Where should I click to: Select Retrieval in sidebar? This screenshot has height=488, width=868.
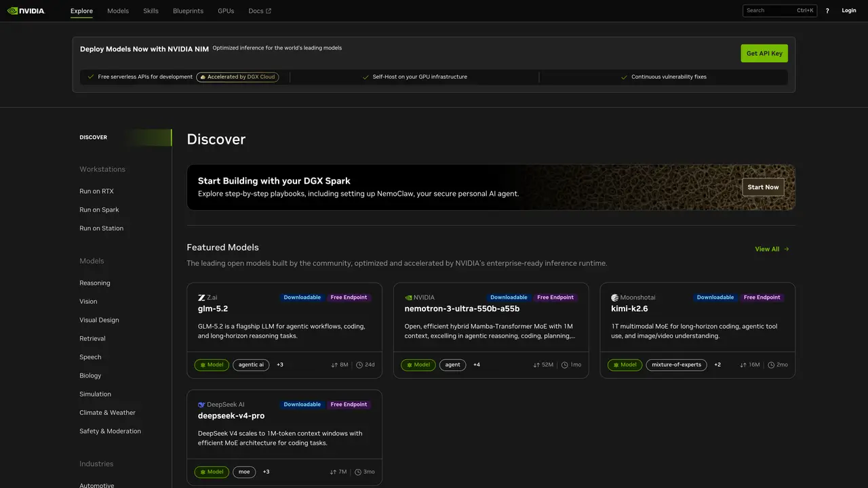[x=92, y=339]
